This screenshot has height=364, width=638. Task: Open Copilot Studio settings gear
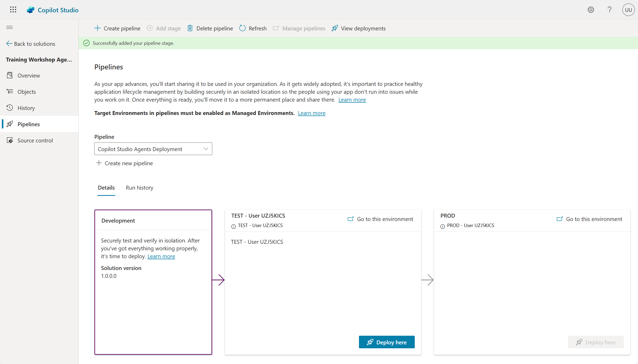point(591,10)
